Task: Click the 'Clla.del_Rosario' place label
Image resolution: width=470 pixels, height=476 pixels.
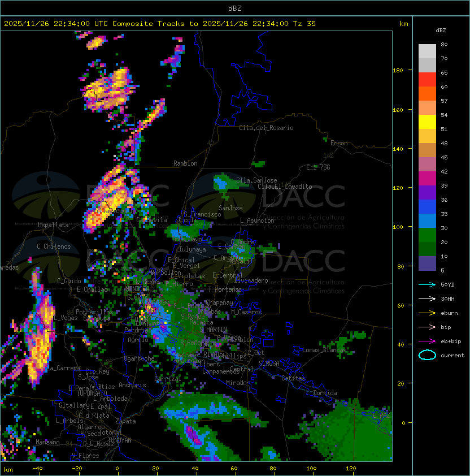Action: point(266,128)
